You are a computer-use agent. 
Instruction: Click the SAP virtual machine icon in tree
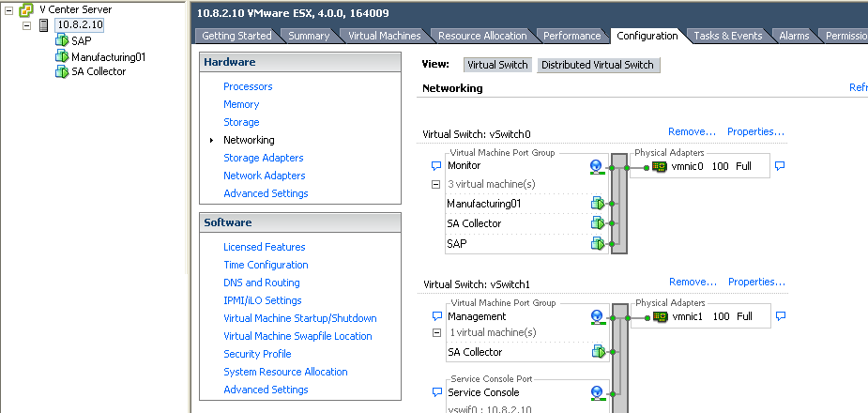pyautogui.click(x=62, y=40)
